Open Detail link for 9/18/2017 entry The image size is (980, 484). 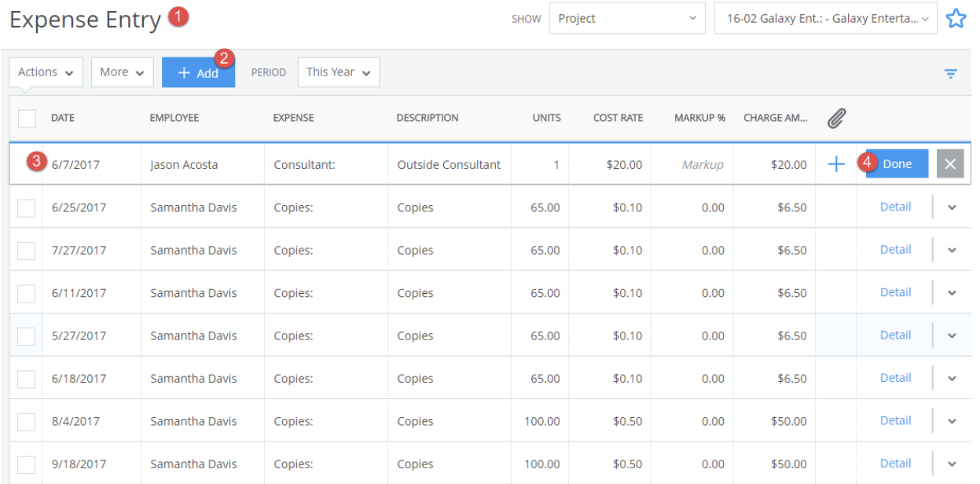[x=895, y=463]
